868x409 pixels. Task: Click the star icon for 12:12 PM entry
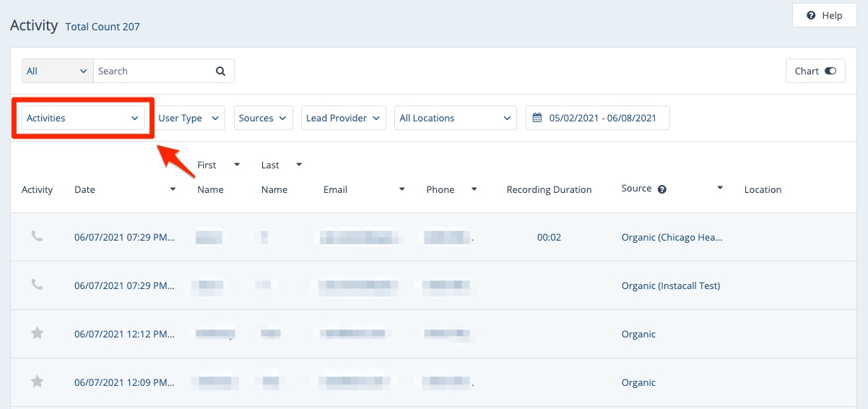(37, 333)
